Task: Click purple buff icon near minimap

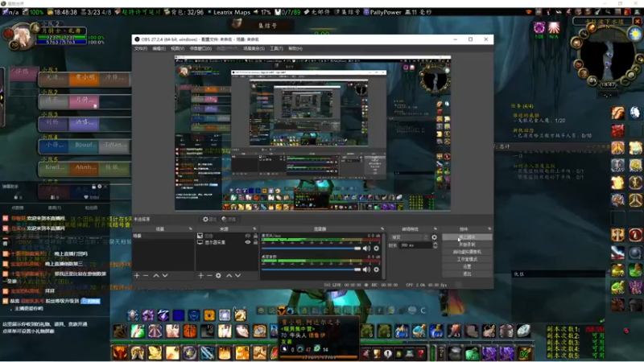Action: pyautogui.click(x=539, y=28)
